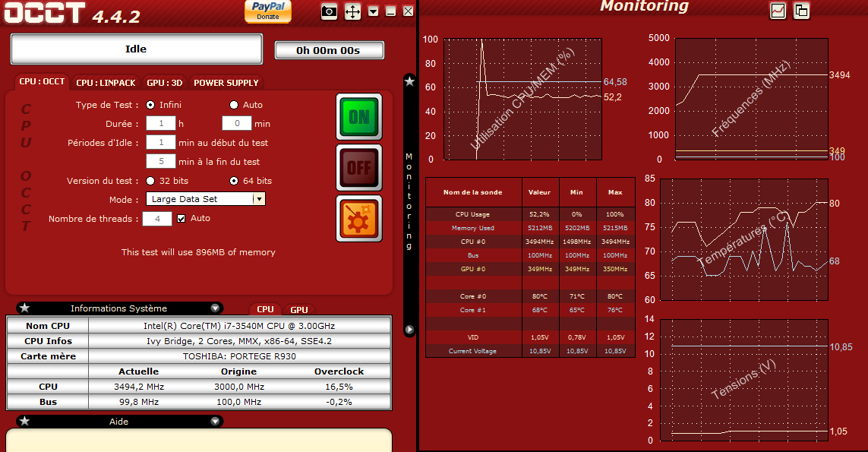The width and height of the screenshot is (868, 452).
Task: Click the 'Core #1' sensor row
Action: coord(530,310)
